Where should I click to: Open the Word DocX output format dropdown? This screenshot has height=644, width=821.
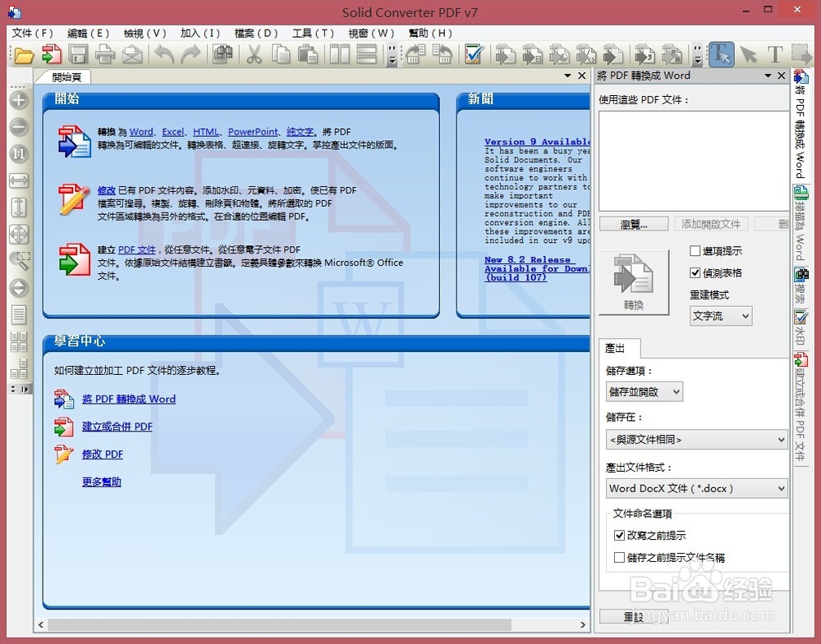tap(697, 489)
